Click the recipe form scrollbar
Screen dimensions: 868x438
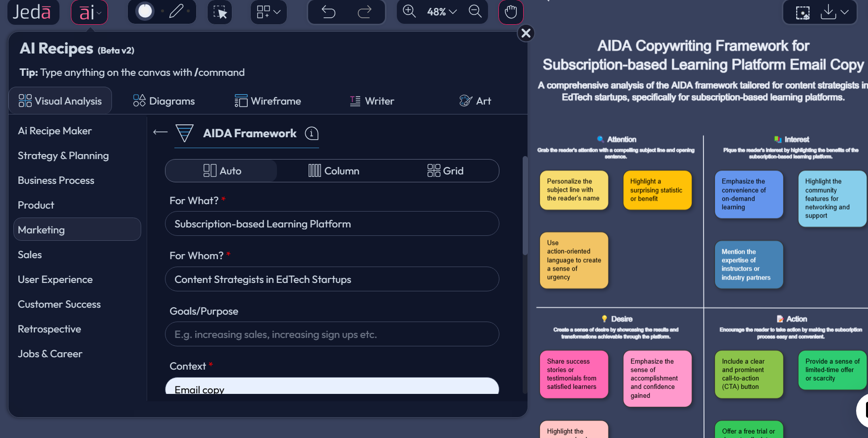click(525, 206)
